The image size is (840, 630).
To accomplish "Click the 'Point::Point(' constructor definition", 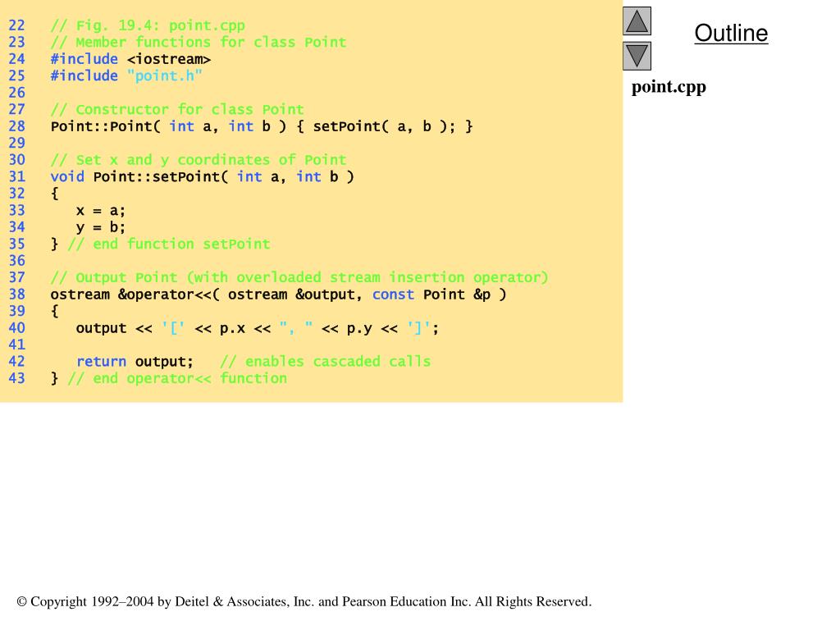I will [x=105, y=126].
